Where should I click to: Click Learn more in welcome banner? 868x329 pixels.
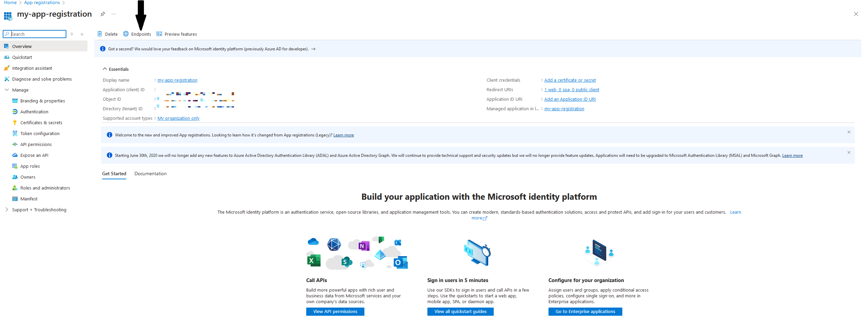click(344, 135)
